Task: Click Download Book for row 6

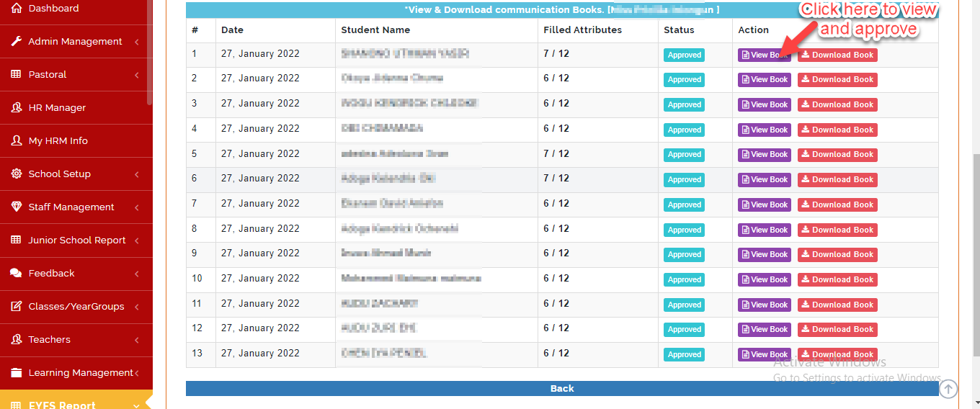Action: 837,180
